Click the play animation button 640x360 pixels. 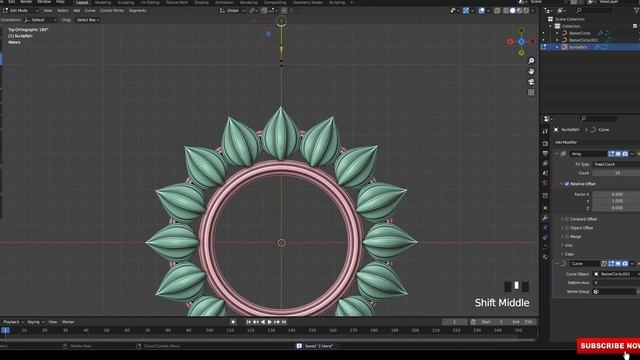point(270,322)
